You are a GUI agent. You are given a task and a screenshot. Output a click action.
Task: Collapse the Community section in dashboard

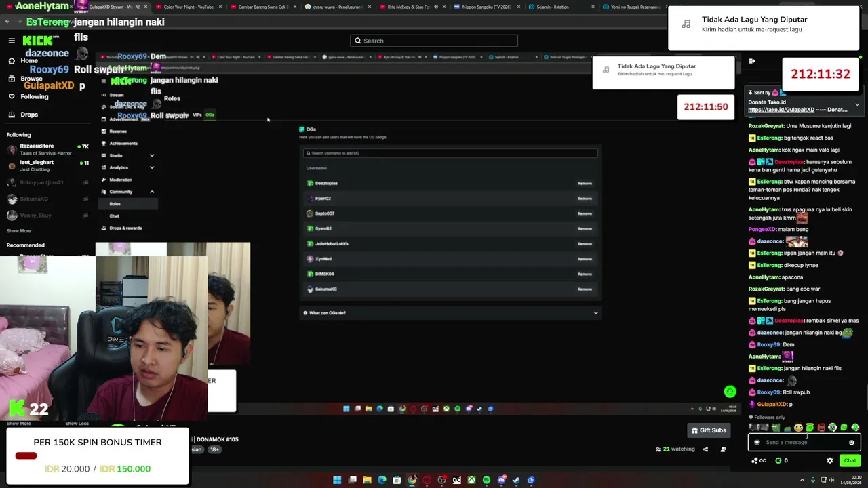click(152, 192)
